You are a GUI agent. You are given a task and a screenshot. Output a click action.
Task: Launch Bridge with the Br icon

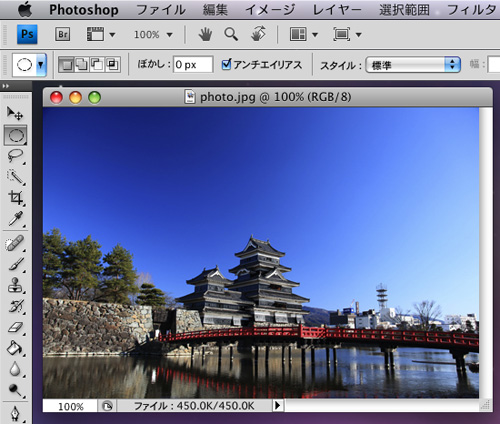click(63, 34)
